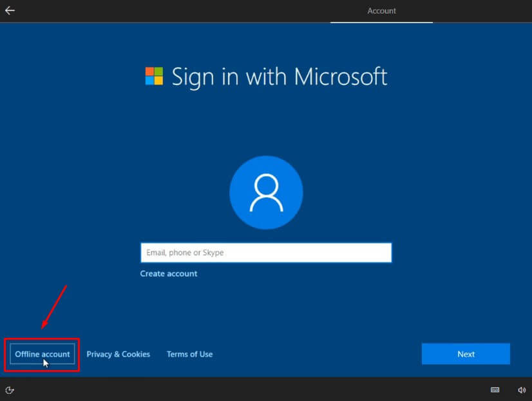Open the Create account link
This screenshot has width=532, height=401.
[169, 273]
